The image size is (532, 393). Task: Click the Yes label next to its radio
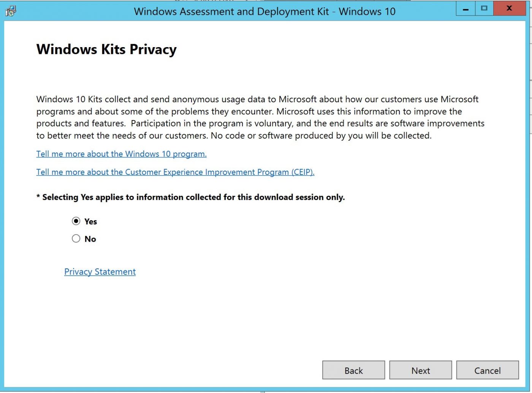point(90,221)
